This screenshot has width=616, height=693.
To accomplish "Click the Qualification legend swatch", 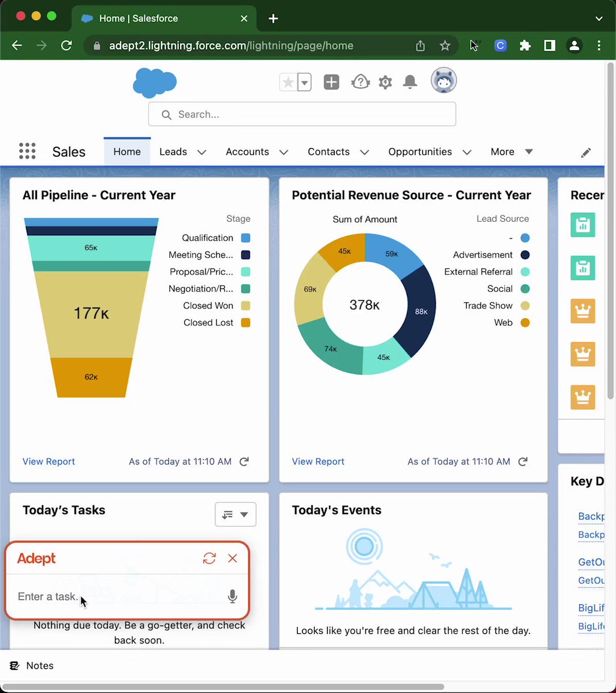I will point(245,238).
